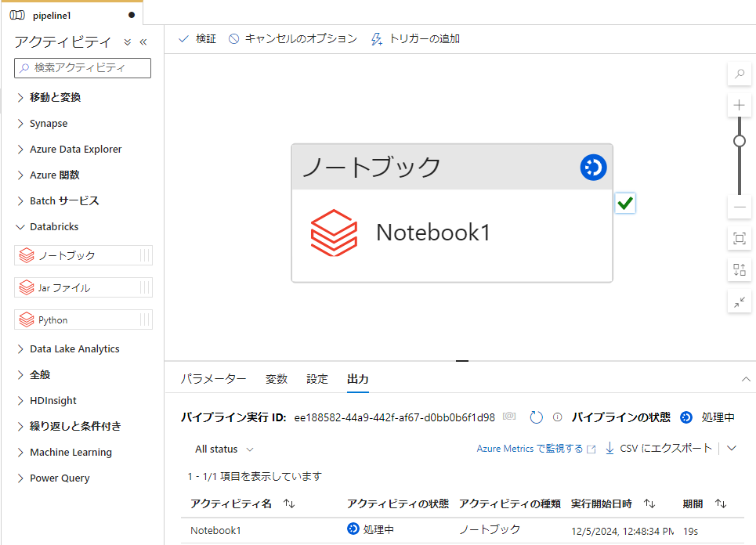Click the canvas zoom slider handle
756x545 pixels.
pos(739,141)
